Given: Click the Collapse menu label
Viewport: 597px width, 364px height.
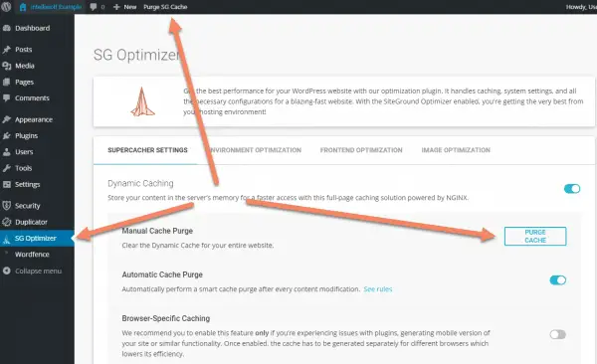Looking at the screenshot, I should click(38, 271).
